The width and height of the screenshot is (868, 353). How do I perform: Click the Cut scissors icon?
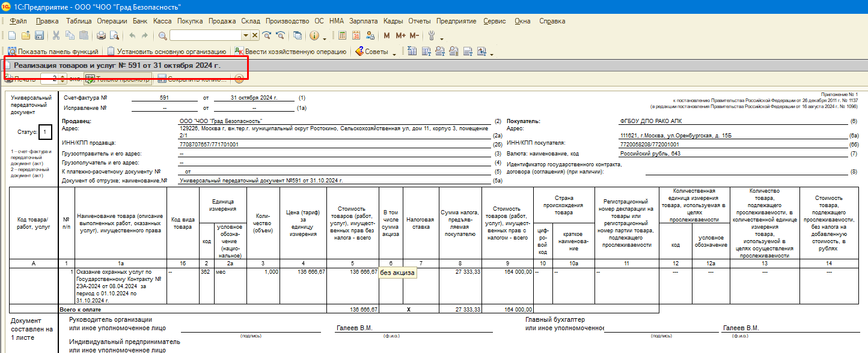pos(56,35)
